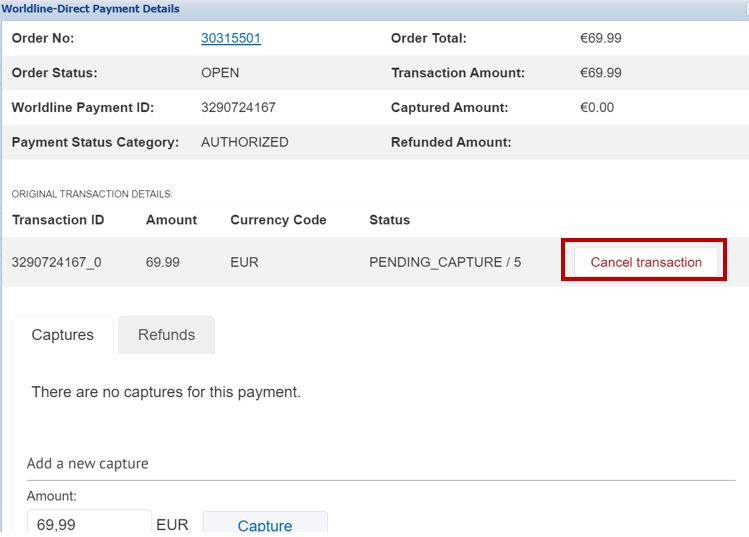Click the Capture button
This screenshot has height=537, width=749.
click(x=265, y=524)
